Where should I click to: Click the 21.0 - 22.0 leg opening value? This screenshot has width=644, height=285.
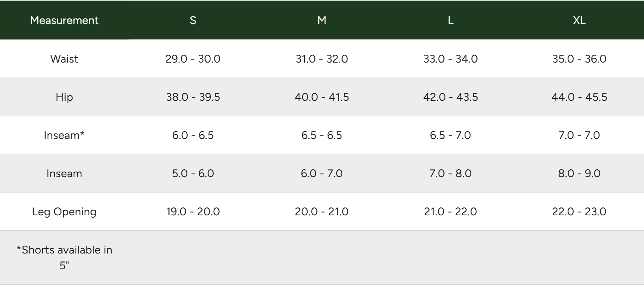click(x=450, y=212)
